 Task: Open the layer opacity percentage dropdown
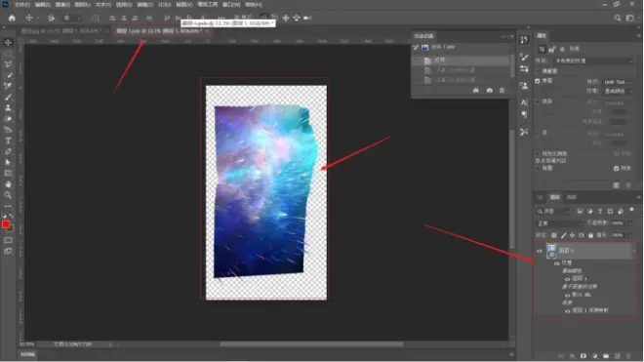pyautogui.click(x=621, y=223)
